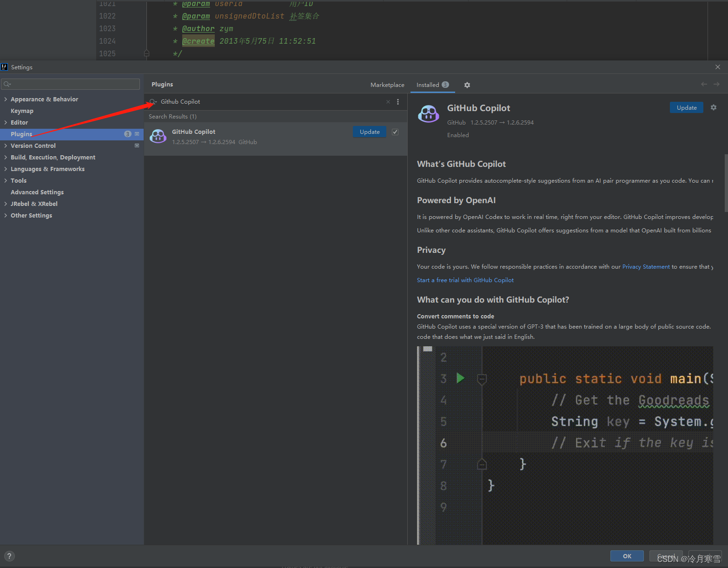Click the plugins gear options icon
The image size is (728, 568).
click(x=467, y=85)
